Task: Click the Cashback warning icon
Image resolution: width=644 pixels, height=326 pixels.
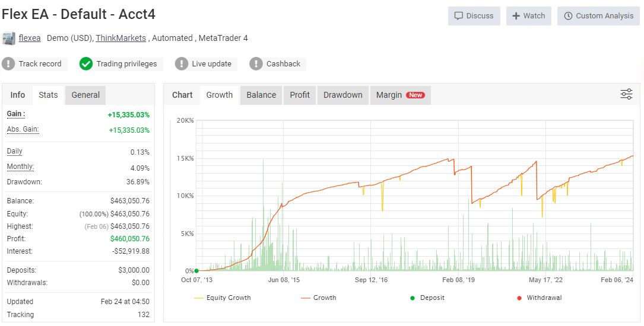Action: 256,63
